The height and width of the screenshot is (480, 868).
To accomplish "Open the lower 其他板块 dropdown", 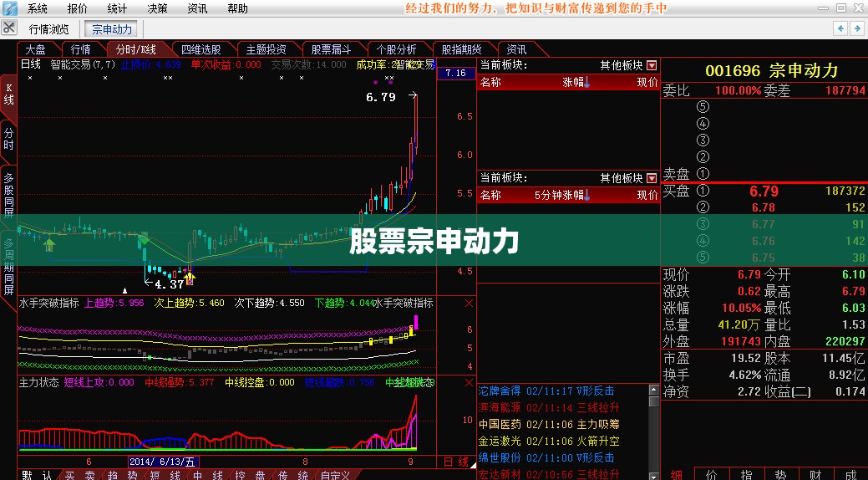I will pyautogui.click(x=652, y=178).
